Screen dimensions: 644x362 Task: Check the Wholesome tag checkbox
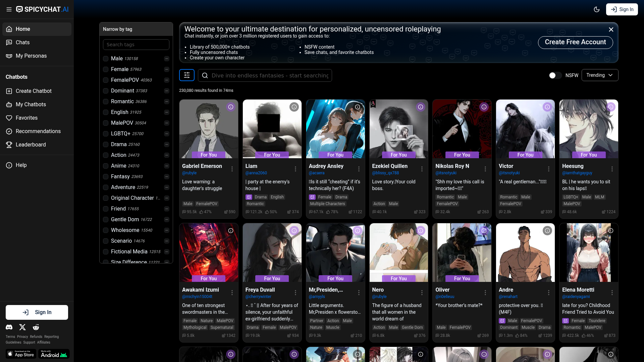pyautogui.click(x=106, y=230)
